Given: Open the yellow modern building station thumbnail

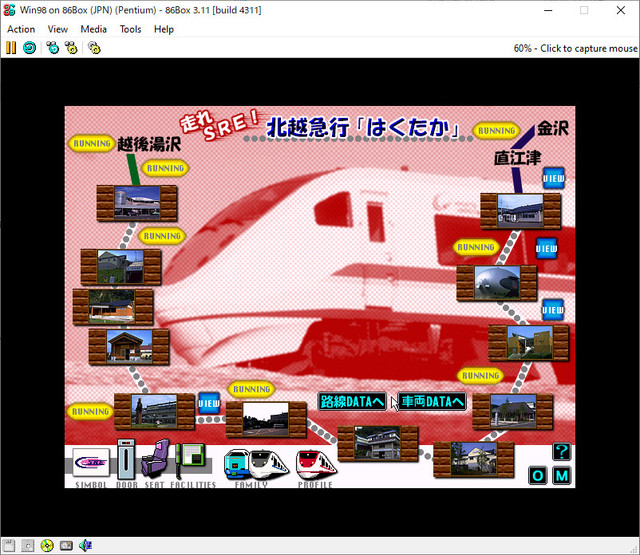Looking at the screenshot, I should pyautogui.click(x=529, y=343).
